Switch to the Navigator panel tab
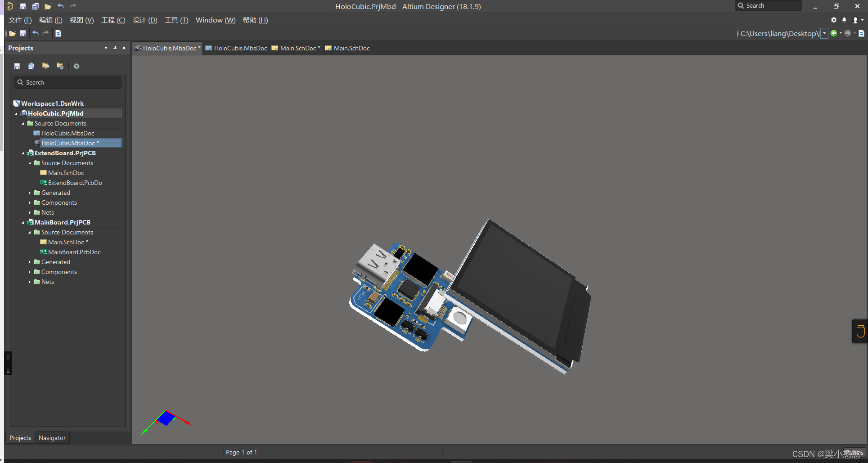868x463 pixels. pos(52,438)
